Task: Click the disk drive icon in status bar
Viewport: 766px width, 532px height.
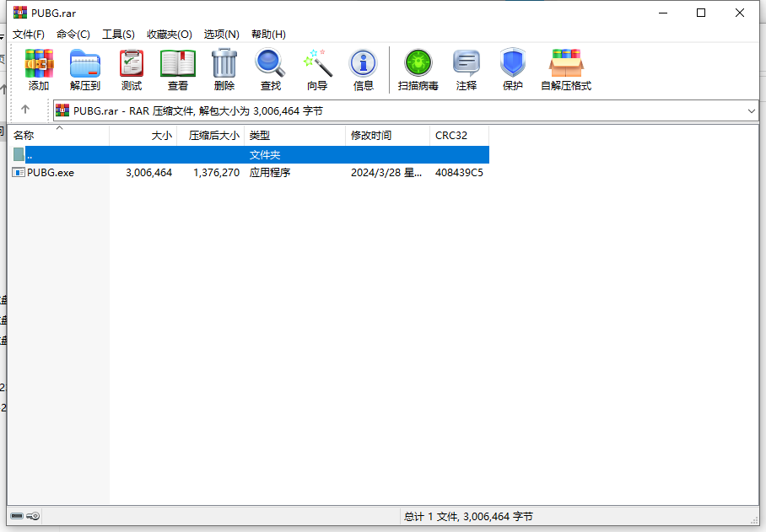Action: tap(17, 516)
